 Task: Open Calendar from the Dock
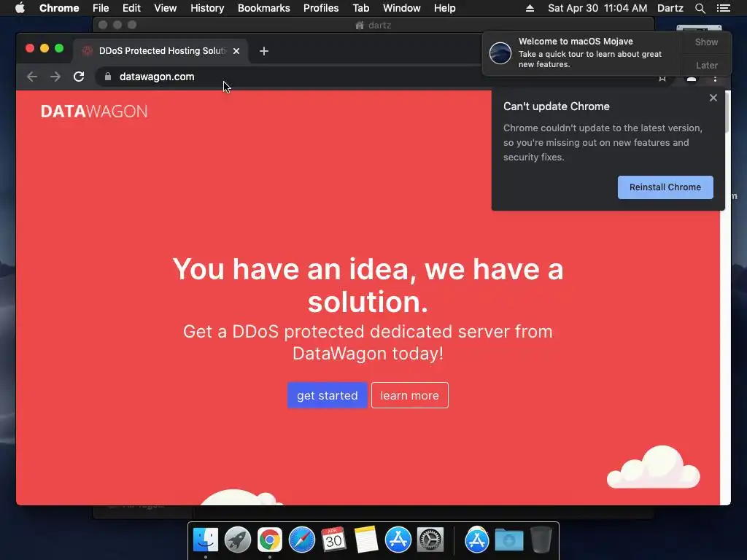tap(333, 540)
